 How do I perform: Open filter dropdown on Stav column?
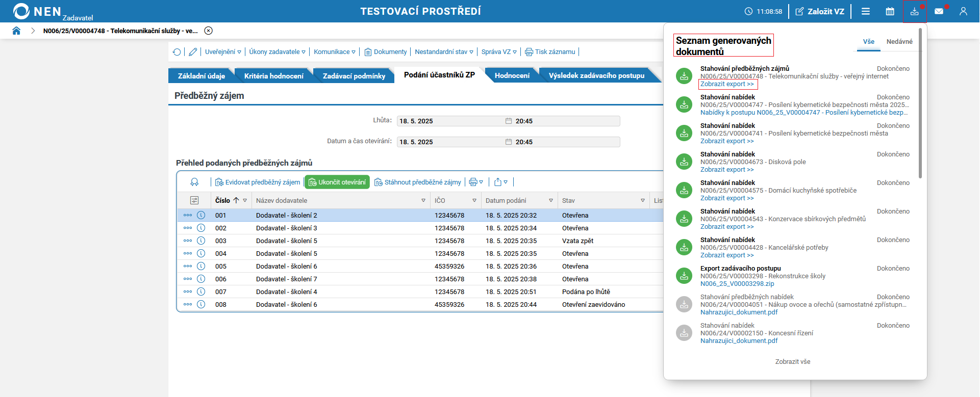pos(643,201)
